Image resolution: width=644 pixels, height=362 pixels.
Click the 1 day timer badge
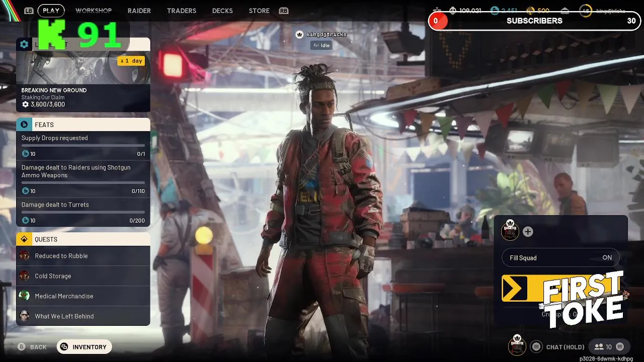pyautogui.click(x=131, y=61)
